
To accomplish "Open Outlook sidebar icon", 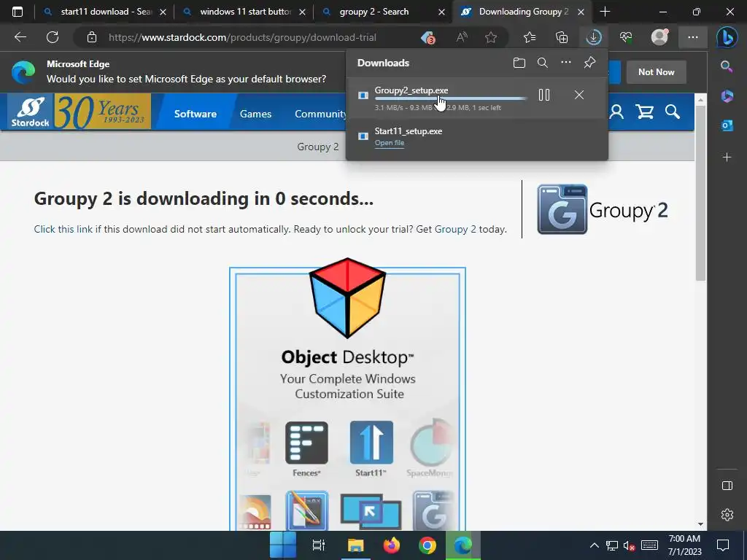I will tap(727, 125).
